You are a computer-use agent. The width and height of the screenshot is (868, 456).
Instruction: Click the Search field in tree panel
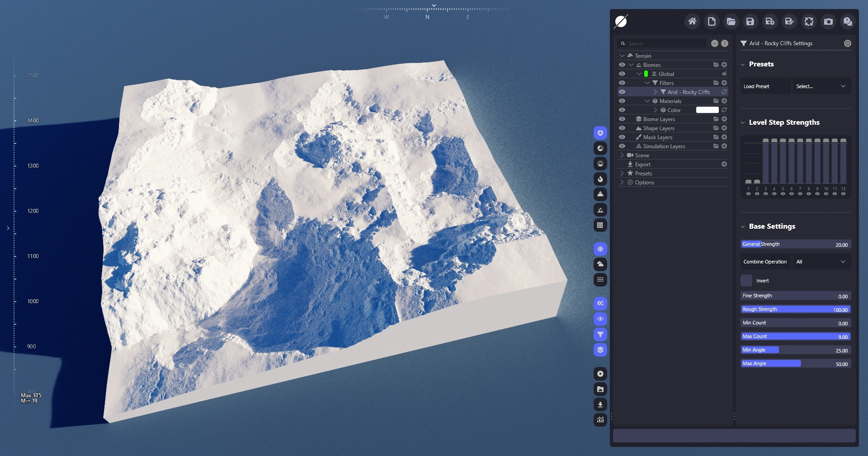click(665, 44)
